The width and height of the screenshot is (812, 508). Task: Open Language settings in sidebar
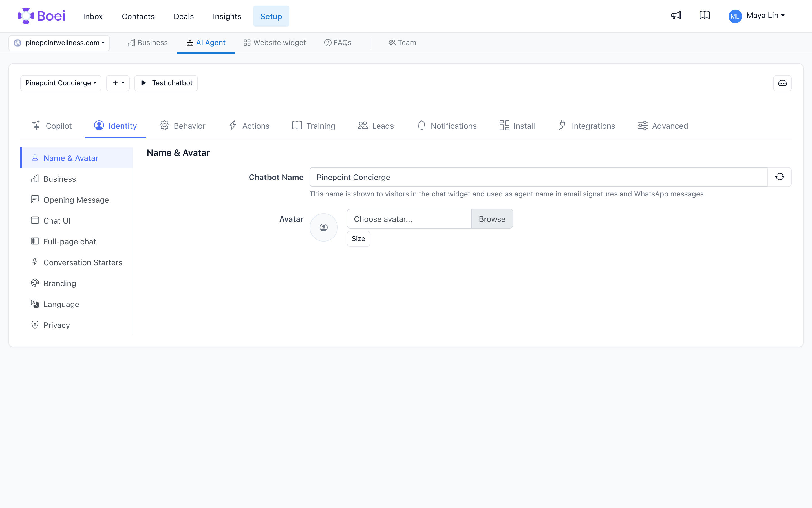76,304
